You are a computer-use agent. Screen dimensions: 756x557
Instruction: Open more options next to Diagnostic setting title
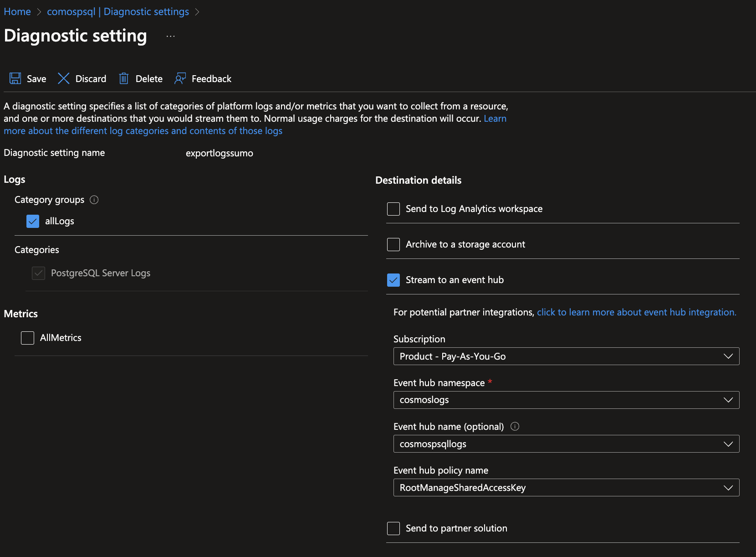point(170,36)
